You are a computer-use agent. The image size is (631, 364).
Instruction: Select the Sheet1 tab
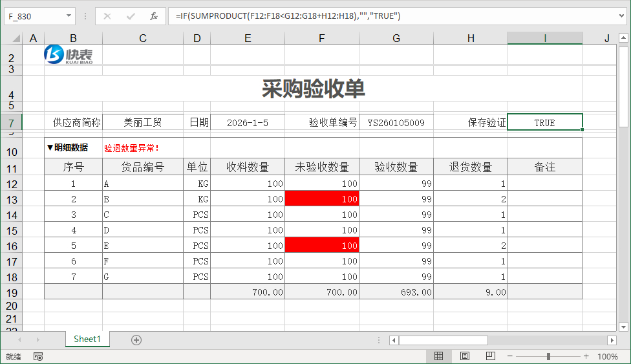[87, 339]
